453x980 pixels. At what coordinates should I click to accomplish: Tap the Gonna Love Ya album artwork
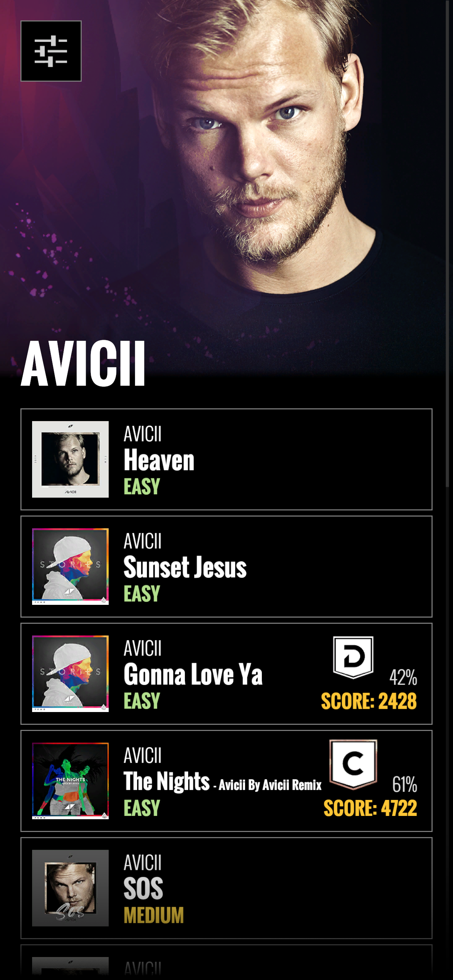tap(70, 674)
